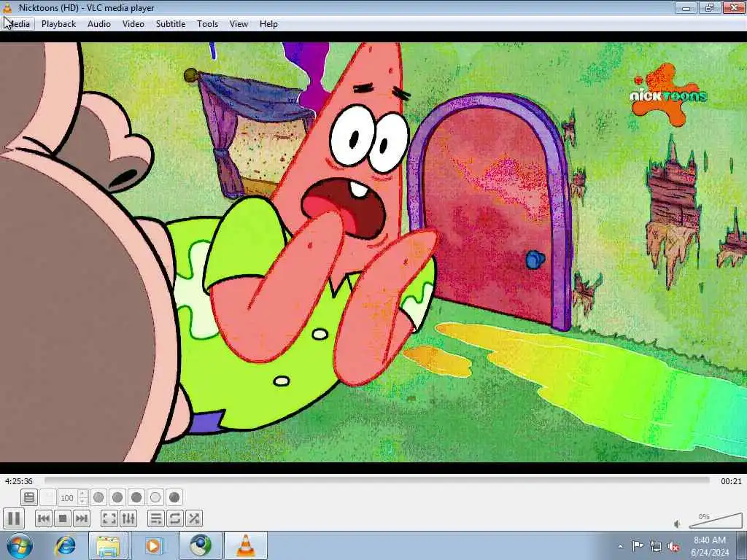This screenshot has width=747, height=560.
Task: Stop the playback
Action: 63,518
